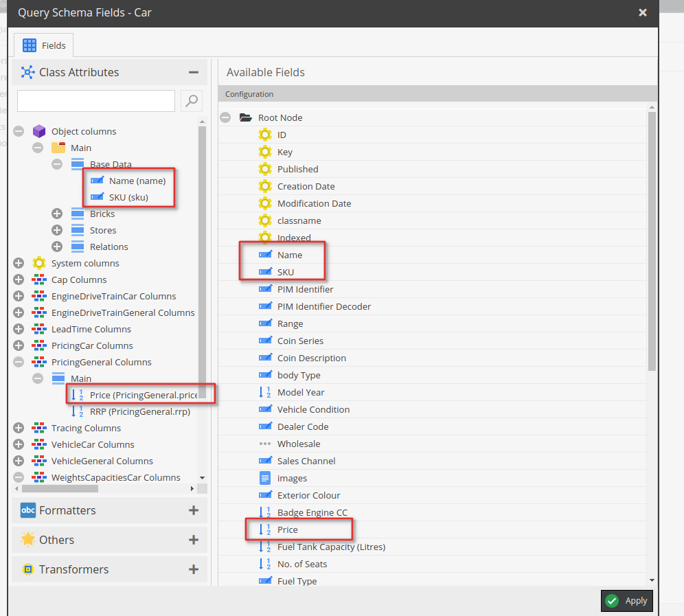Click the Main folder icon under Object columns

pos(58,148)
